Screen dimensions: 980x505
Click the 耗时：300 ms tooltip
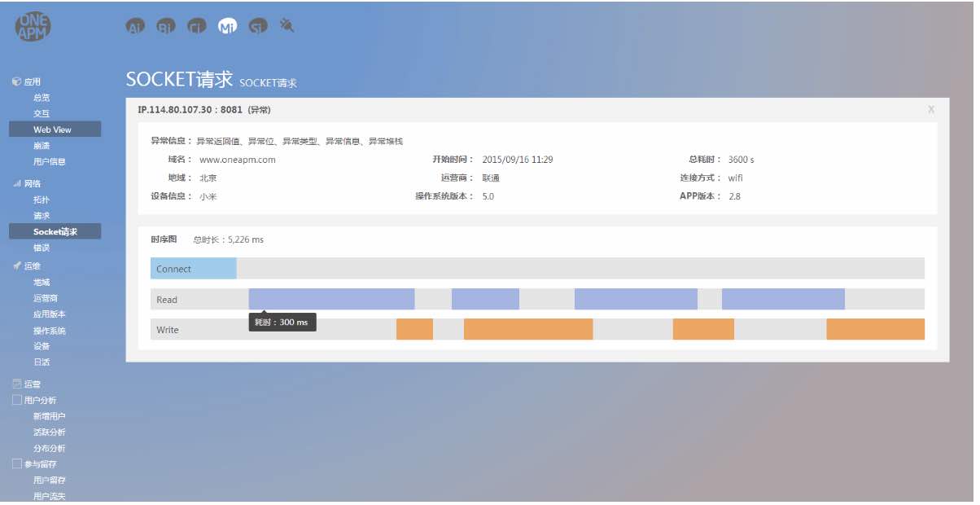click(282, 323)
